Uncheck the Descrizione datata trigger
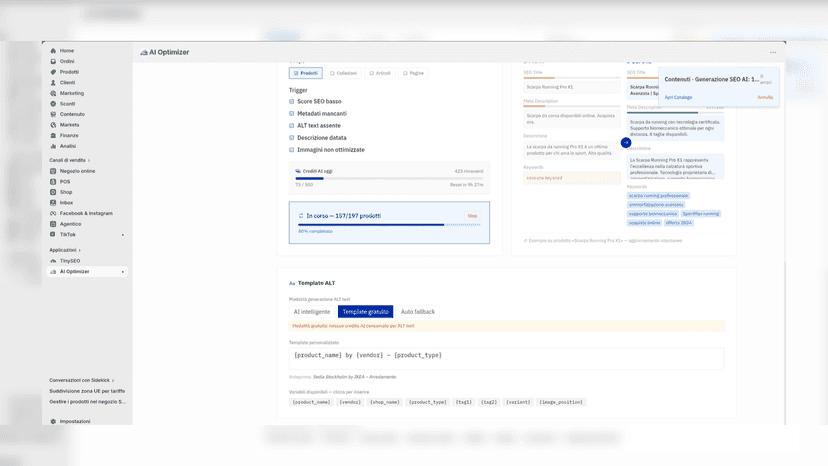The image size is (828, 466). click(291, 138)
